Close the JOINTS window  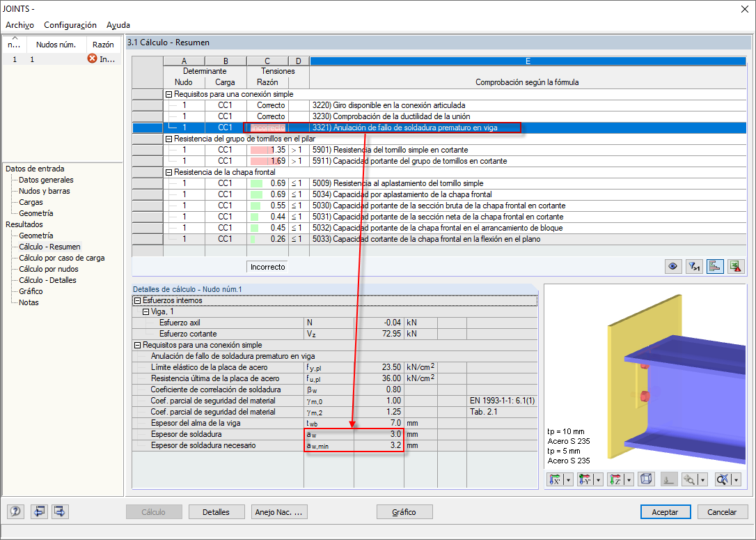[x=744, y=9]
